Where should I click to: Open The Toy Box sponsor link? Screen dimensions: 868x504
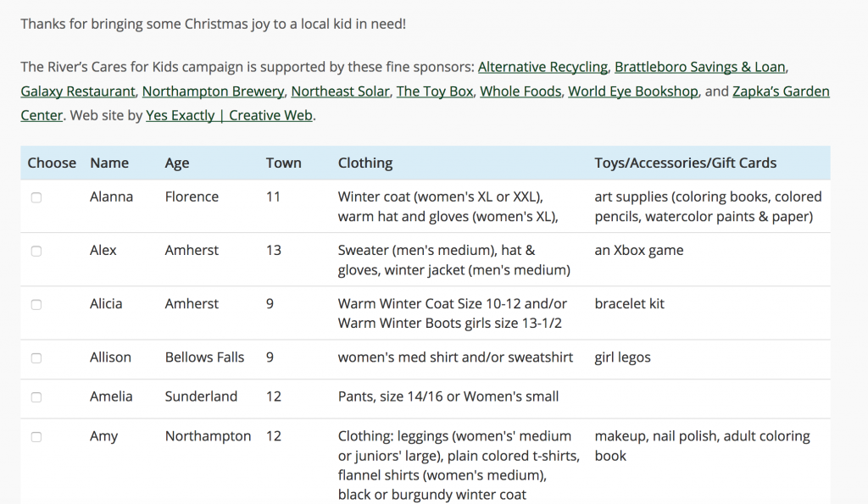(x=435, y=91)
